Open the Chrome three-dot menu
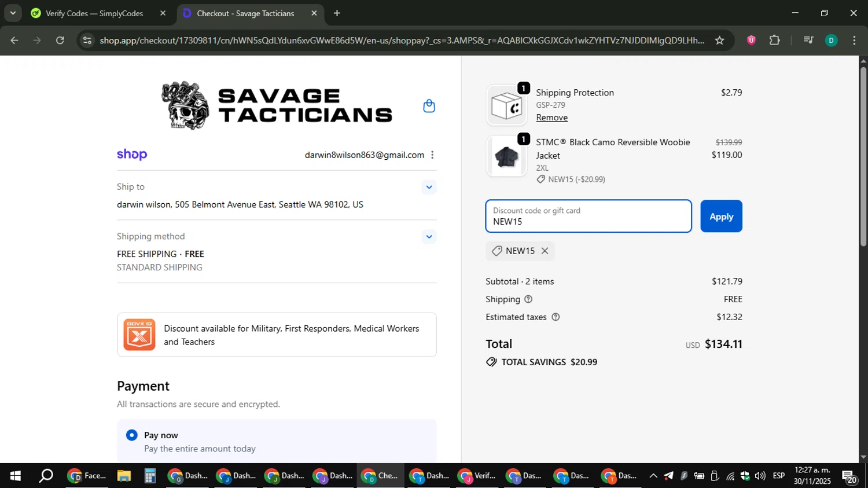868x488 pixels. 854,41
